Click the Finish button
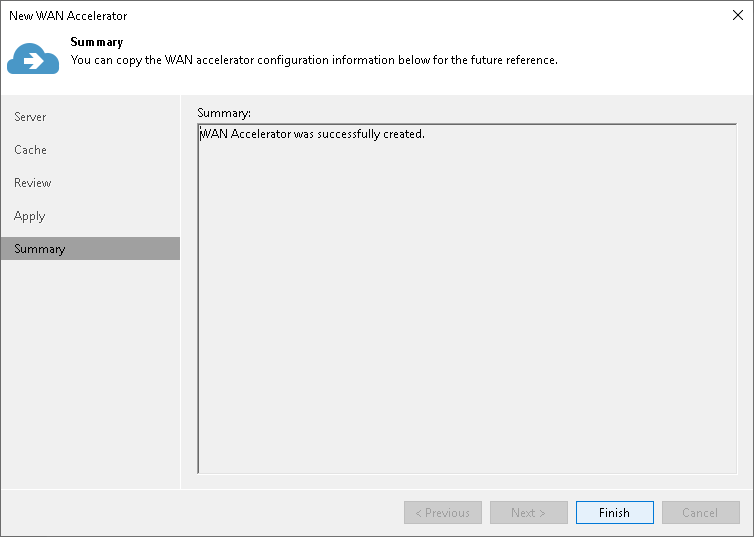Screen dimensions: 754x537 click(x=615, y=512)
